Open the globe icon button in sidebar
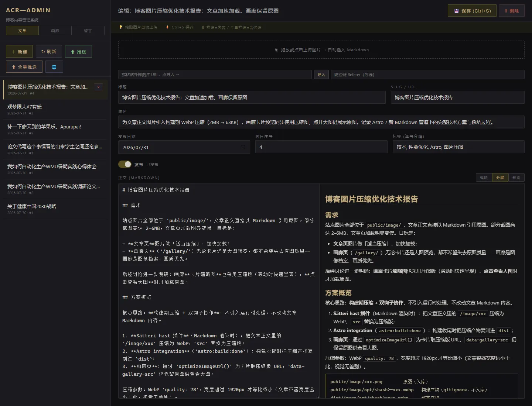532x406 pixels. 54,67
